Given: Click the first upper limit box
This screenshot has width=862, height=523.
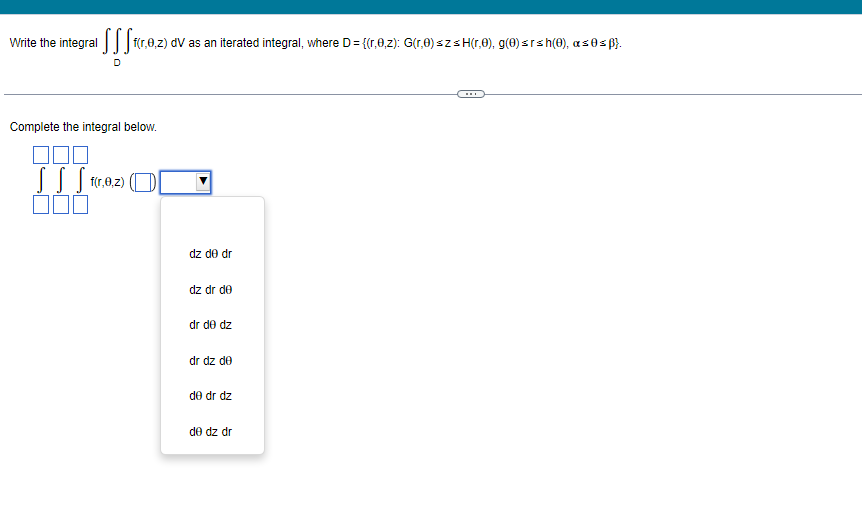Looking at the screenshot, I should coord(41,155).
